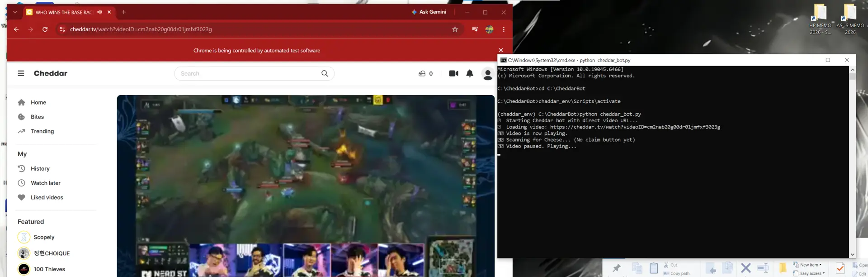The width and height of the screenshot is (868, 277).
Task: Open the Cheddar hamburger menu
Action: pyautogui.click(x=21, y=73)
